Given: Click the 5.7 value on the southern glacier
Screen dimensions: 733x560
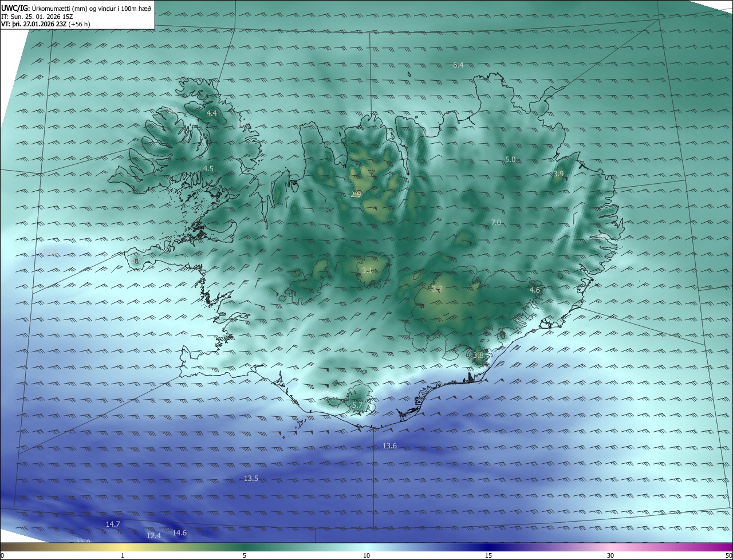Looking at the screenshot, I should 357,405.
